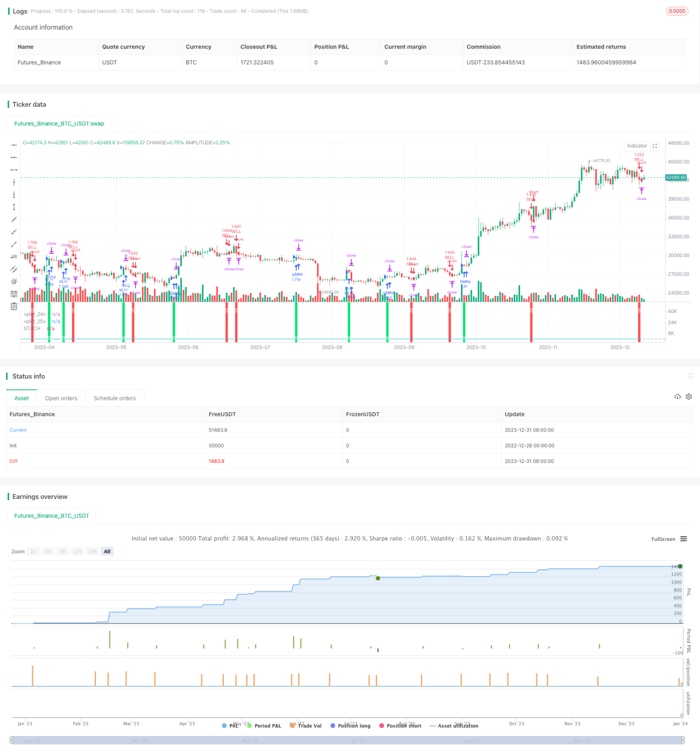Screen dimensions: 700x756
Task: Open the earnings chart hamburger menu
Action: coord(683,539)
